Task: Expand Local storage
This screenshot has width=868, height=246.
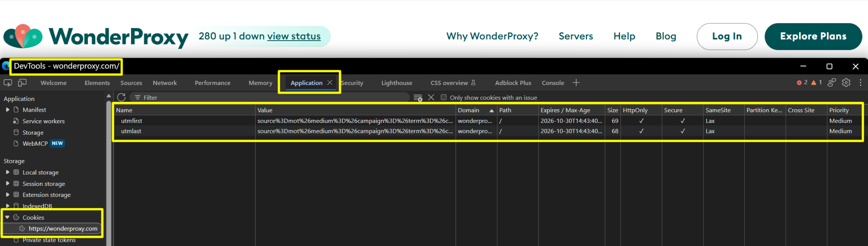Action: pos(8,172)
